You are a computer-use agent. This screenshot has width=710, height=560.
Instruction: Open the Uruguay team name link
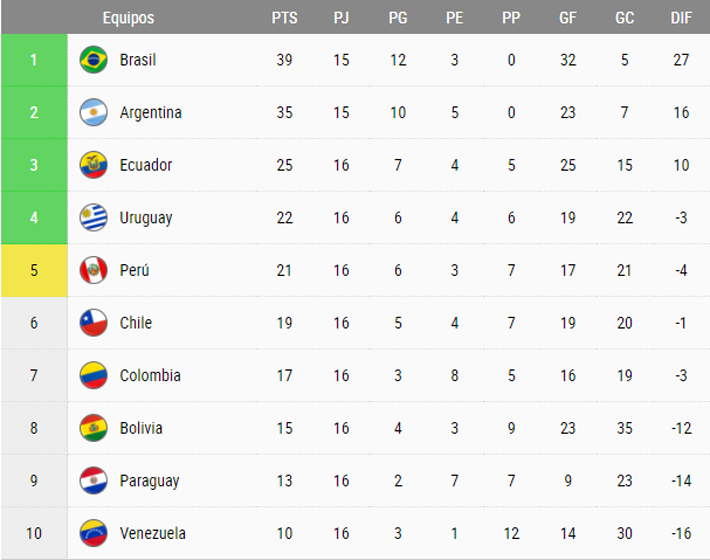(x=146, y=218)
